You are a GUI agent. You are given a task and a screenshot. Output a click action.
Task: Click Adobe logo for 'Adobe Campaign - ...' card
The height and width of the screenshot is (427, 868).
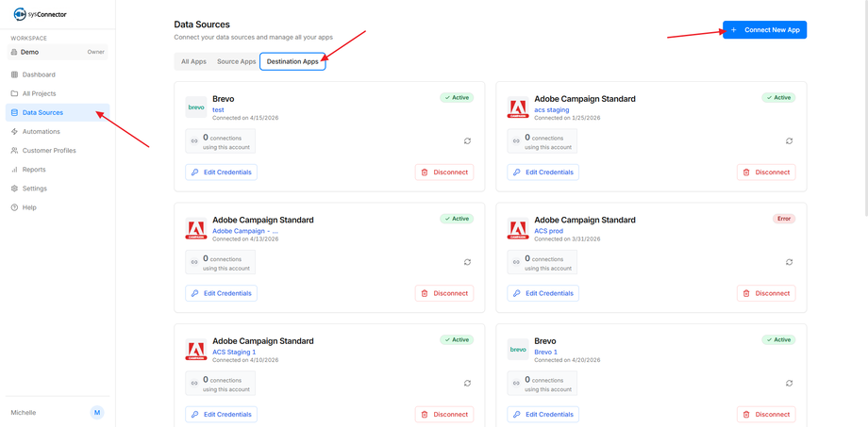[196, 228]
